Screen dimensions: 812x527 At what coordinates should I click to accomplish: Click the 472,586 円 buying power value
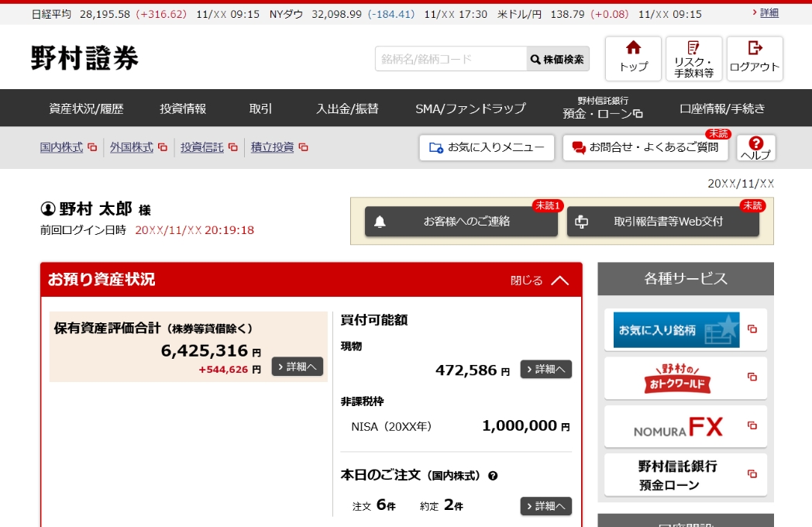[x=473, y=370]
